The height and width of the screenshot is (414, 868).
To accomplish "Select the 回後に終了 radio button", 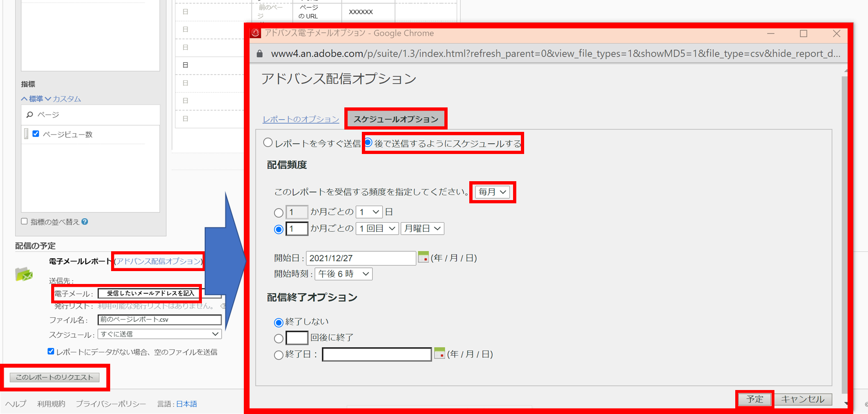I will [278, 338].
